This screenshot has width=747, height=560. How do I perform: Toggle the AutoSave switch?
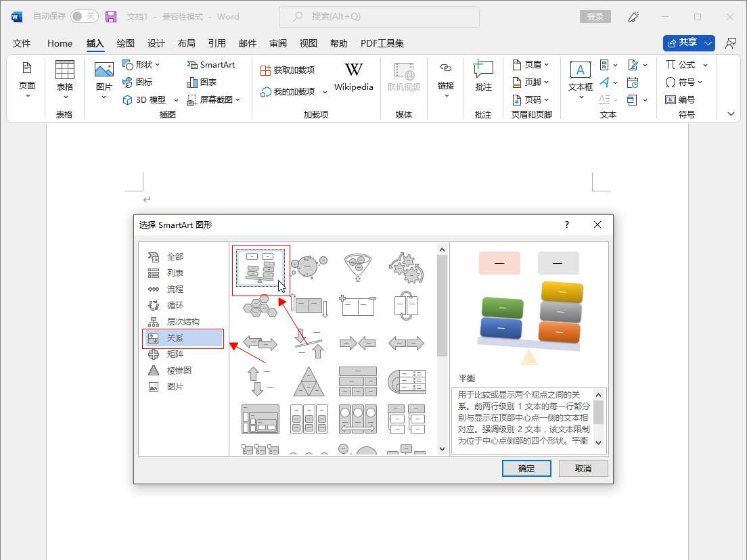(x=85, y=17)
